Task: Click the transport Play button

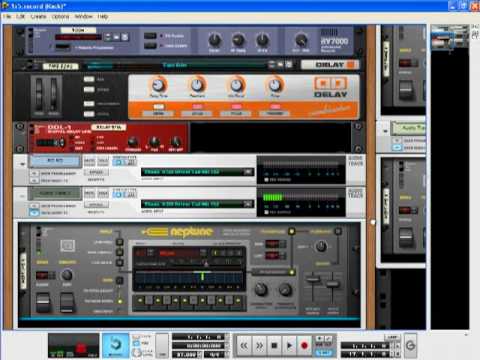Action: pyautogui.click(x=290, y=346)
